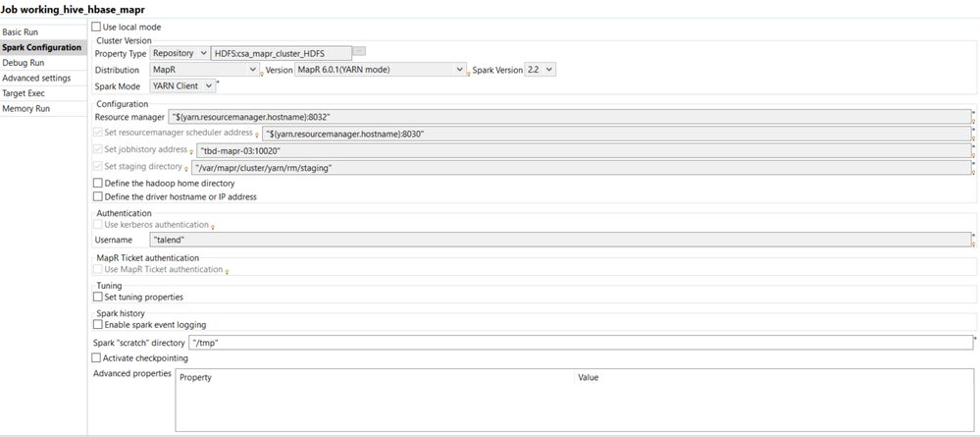Click info icon beside Set staging directory
The height and width of the screenshot is (437, 980).
(186, 168)
